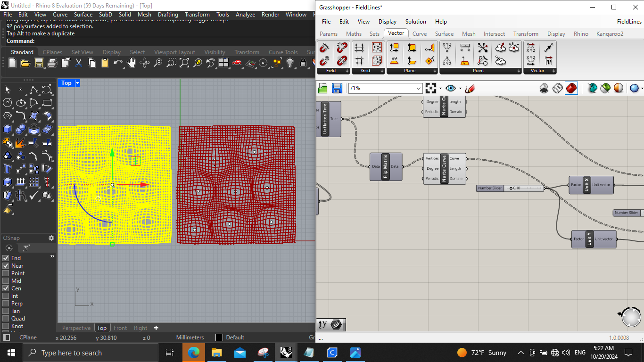
Task: Click the padlock lock icon in Rhino
Action: 303,63
